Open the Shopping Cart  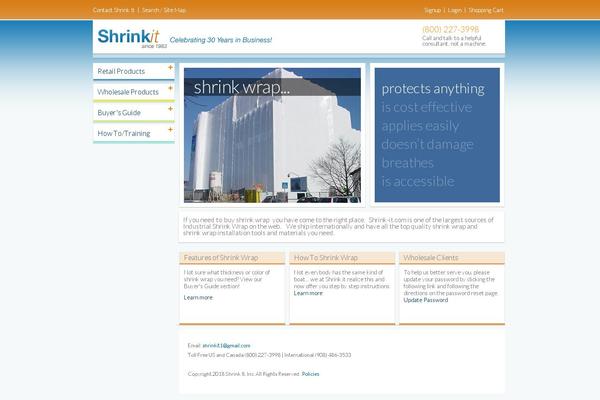(x=486, y=10)
